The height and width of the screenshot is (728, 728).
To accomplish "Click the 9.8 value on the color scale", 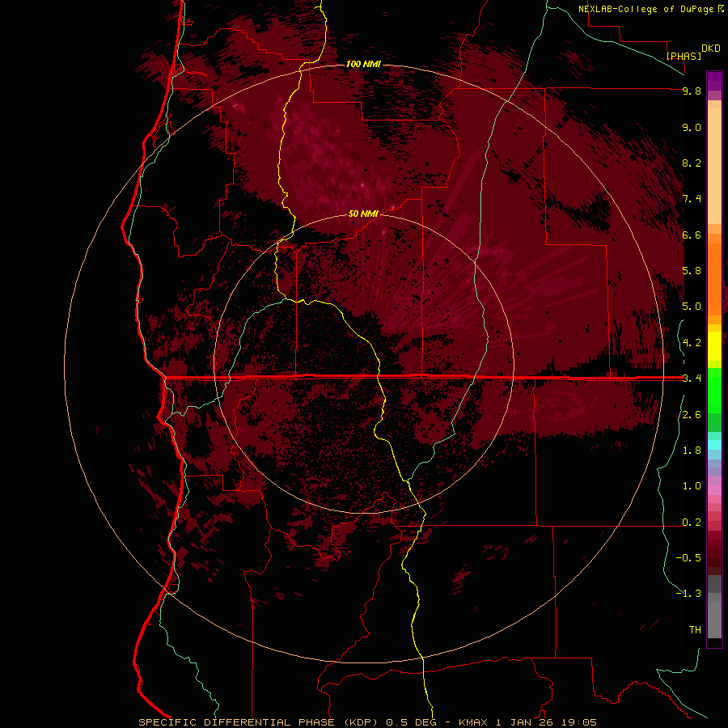I will click(692, 91).
